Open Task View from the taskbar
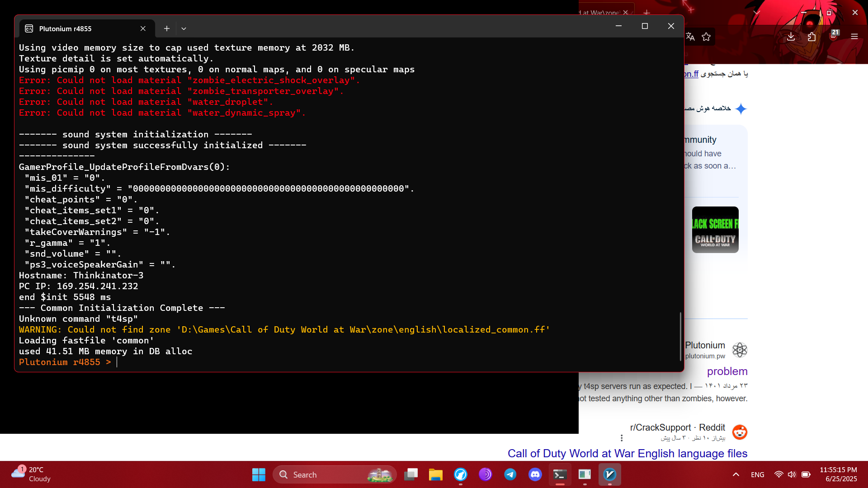This screenshot has height=488, width=868. tap(411, 474)
